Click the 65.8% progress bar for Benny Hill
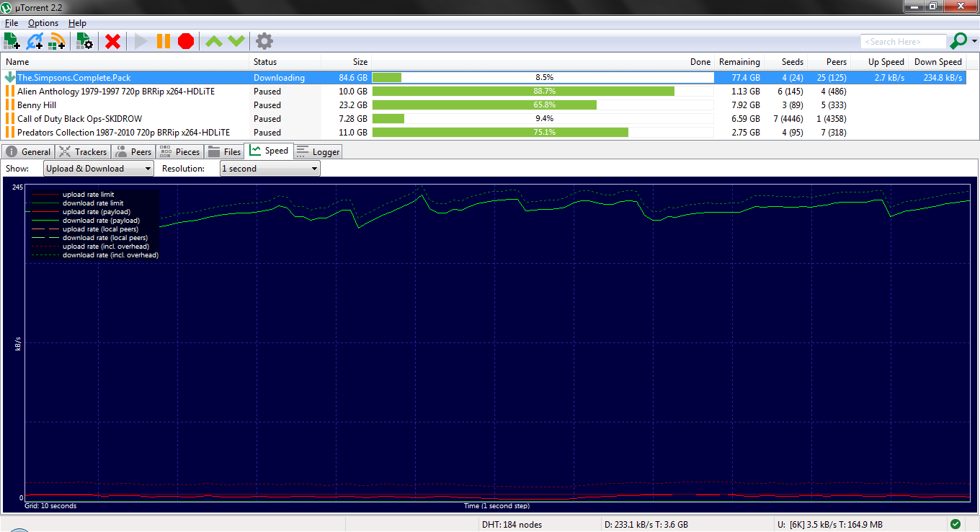 click(543, 105)
